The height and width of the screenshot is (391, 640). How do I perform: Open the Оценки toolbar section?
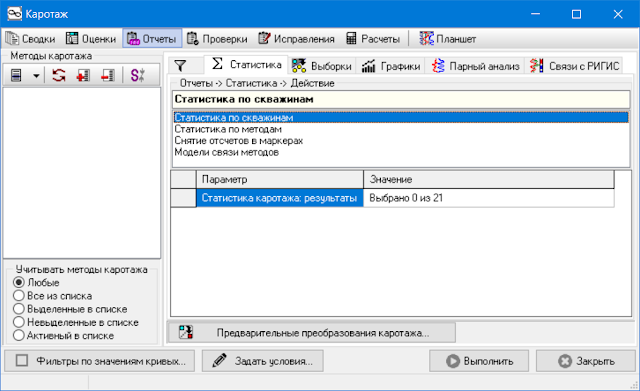coord(91,39)
